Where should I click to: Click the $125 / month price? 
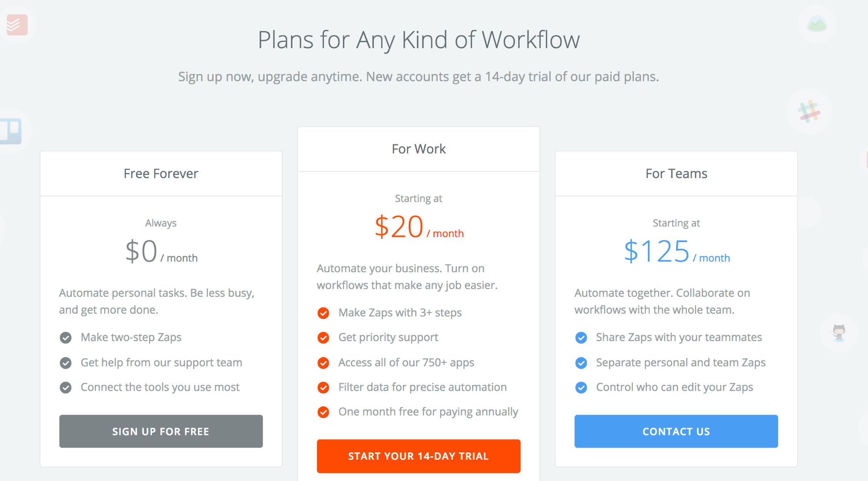tap(677, 252)
